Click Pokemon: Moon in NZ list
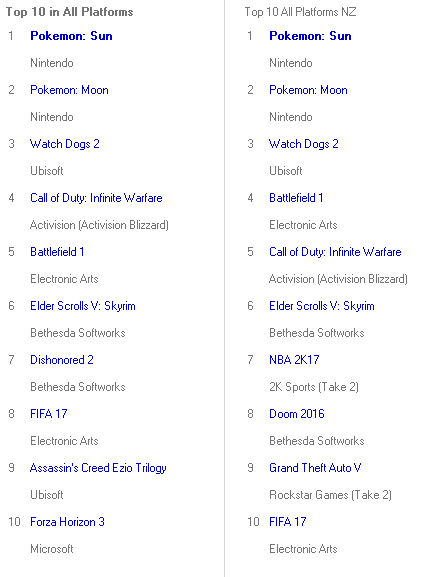Viewport: 427px width, 577px height. [308, 90]
